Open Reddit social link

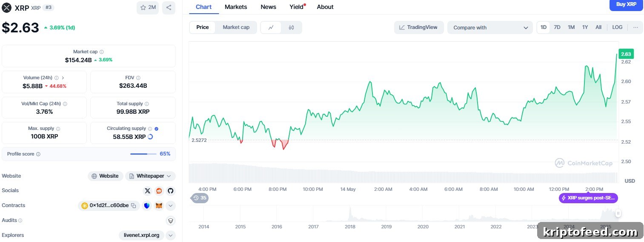pos(159,191)
